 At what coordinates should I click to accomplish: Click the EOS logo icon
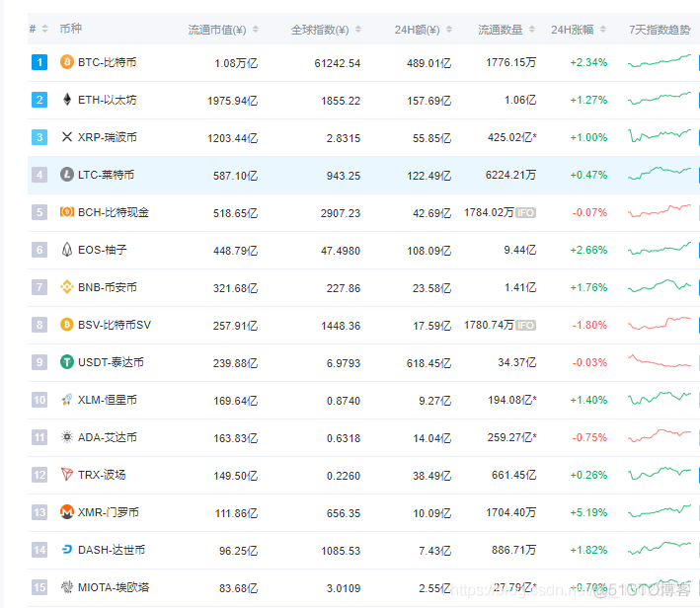pos(67,249)
